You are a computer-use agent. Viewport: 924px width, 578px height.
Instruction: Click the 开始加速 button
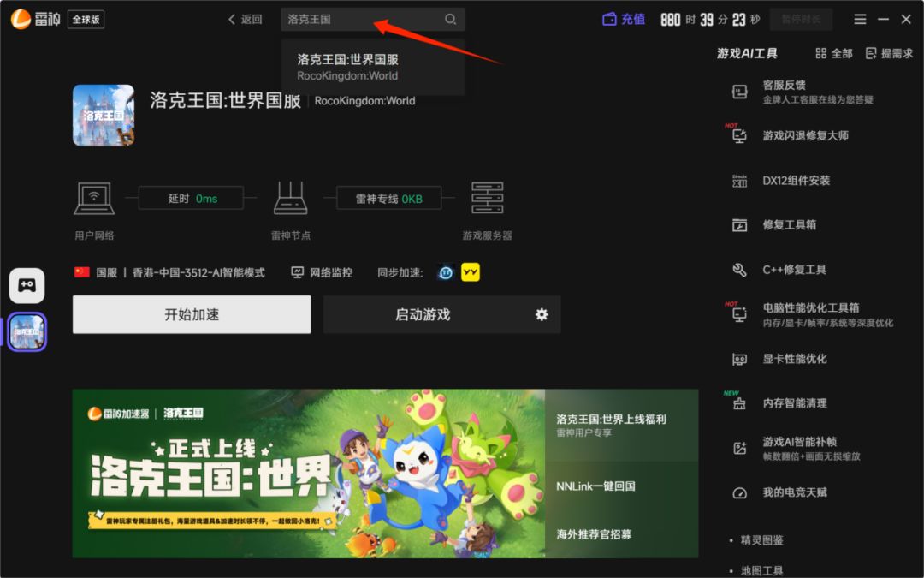pyautogui.click(x=192, y=314)
